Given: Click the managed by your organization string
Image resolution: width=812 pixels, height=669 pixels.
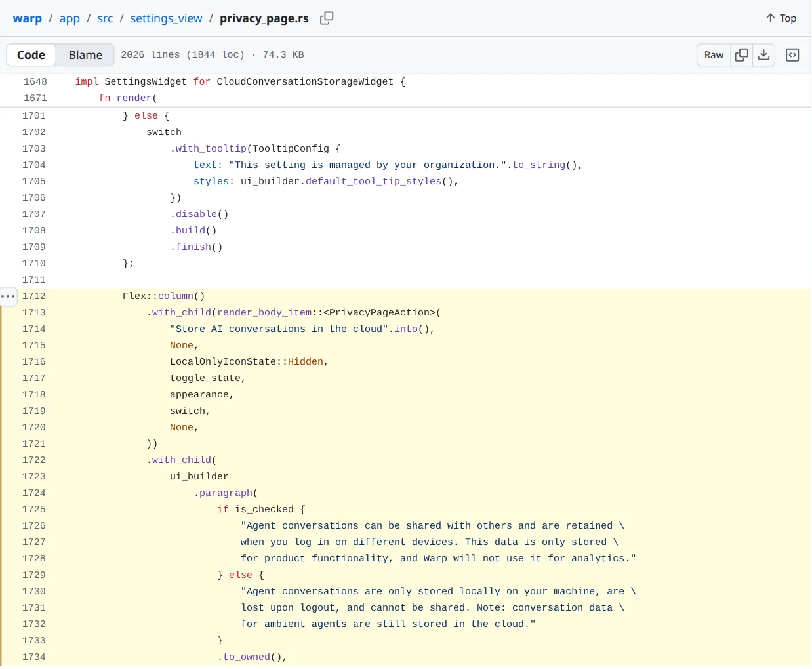Looking at the screenshot, I should click(x=368, y=165).
